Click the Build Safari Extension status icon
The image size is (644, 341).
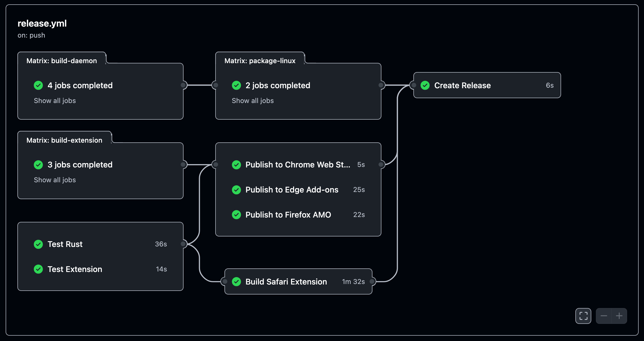(236, 282)
